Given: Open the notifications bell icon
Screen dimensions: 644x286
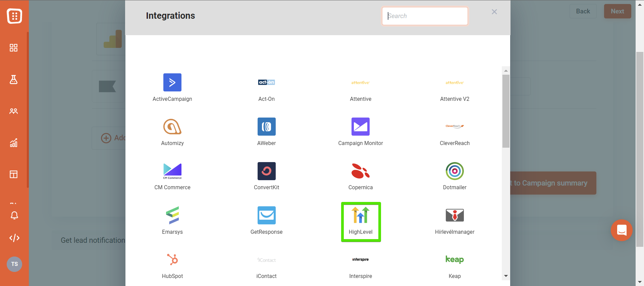Looking at the screenshot, I should click(x=14, y=215).
